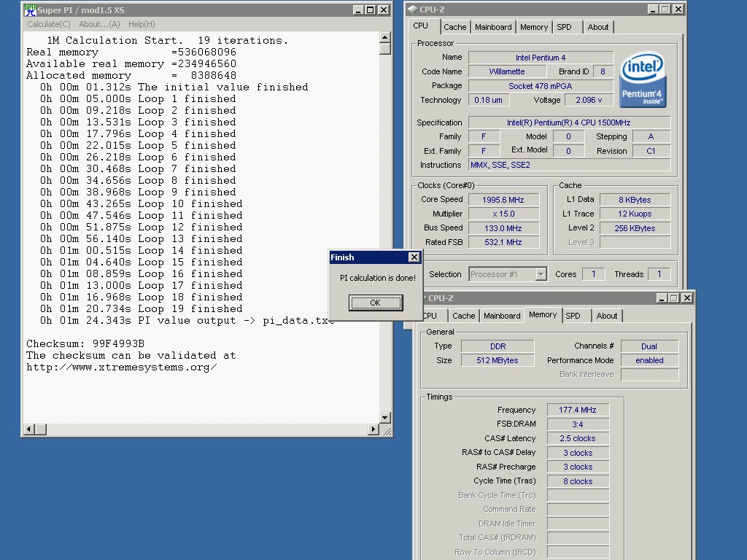Click the Multiplier value x 15.0
Screen dimensions: 747x560
pyautogui.click(x=503, y=214)
